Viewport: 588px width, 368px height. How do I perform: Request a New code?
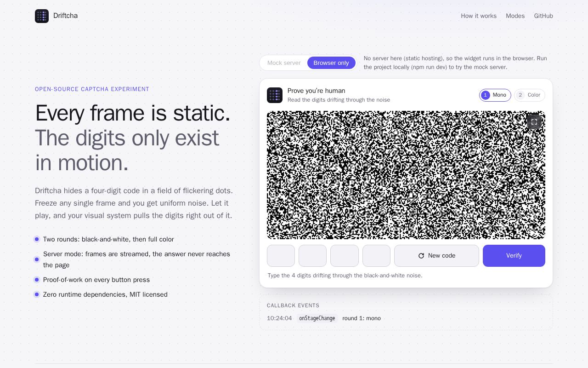[x=436, y=256]
